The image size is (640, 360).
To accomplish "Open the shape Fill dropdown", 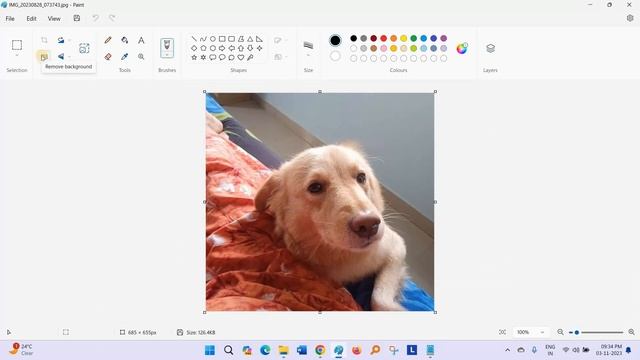I will click(280, 57).
